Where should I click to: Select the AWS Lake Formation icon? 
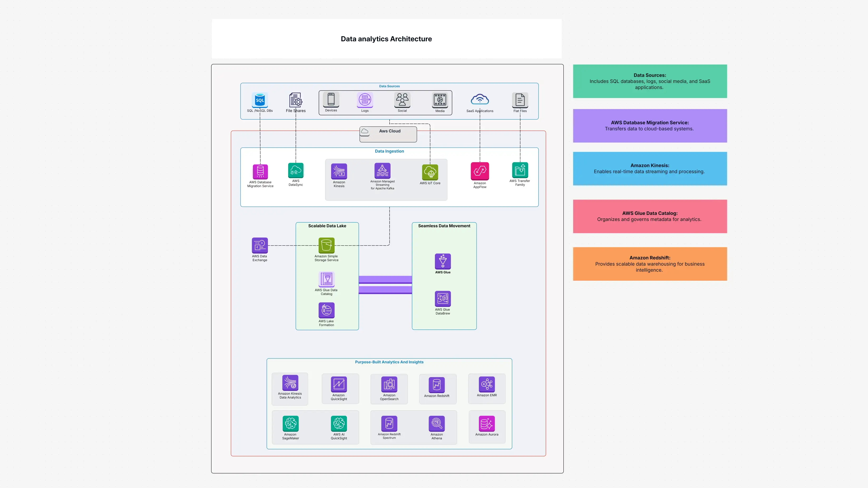(x=326, y=310)
